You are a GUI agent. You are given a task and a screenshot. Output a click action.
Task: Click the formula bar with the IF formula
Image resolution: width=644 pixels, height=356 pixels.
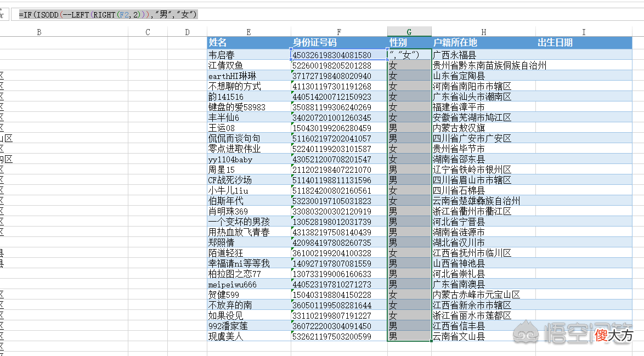pyautogui.click(x=329, y=14)
